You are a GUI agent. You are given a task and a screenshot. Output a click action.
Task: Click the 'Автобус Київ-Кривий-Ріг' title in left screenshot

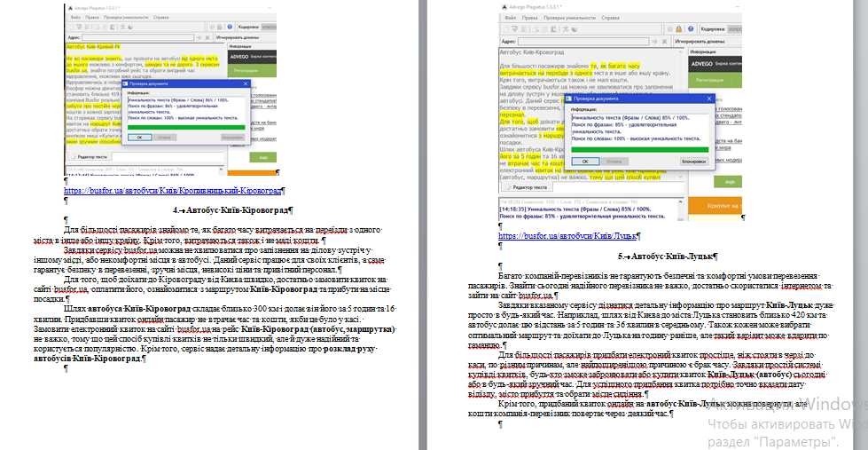point(93,47)
